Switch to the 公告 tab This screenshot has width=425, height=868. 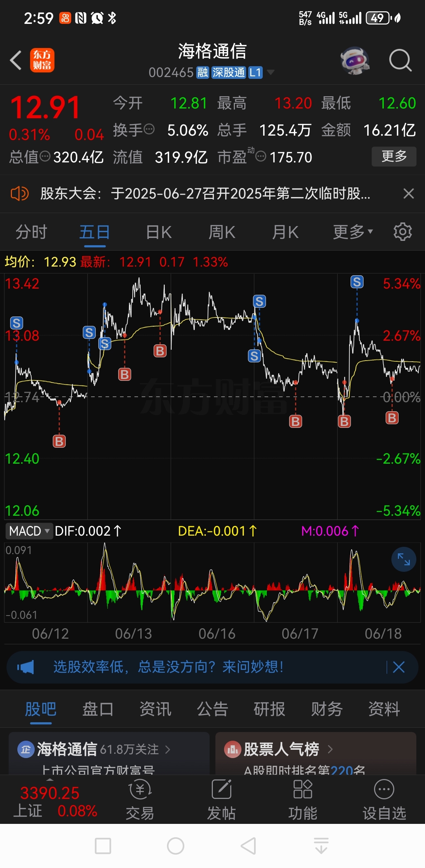212,709
